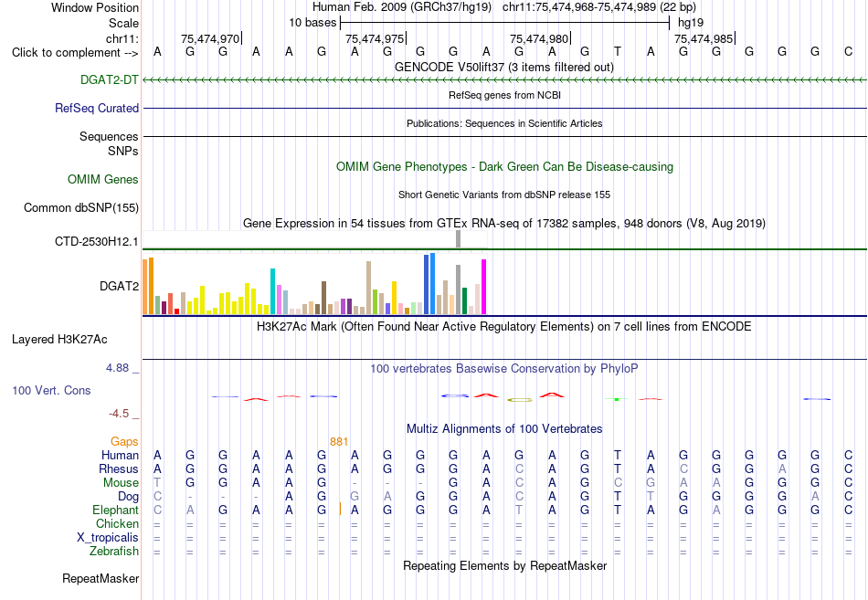Select the Rhesus species row label

119,468
